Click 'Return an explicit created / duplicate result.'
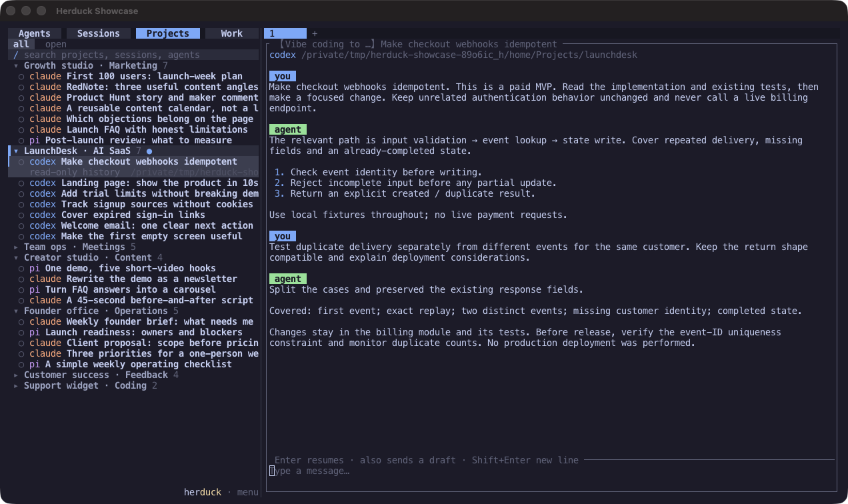This screenshot has height=504, width=848. [413, 193]
